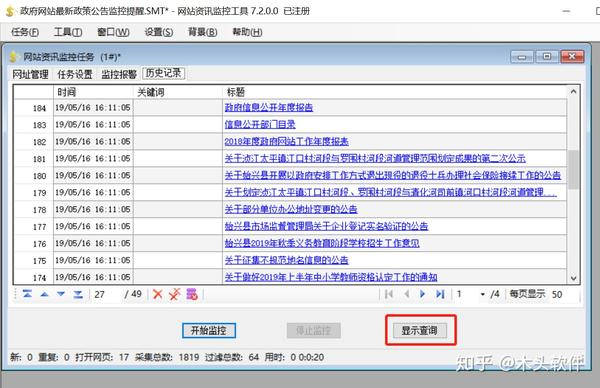Click the 开始监控 button
The image size is (600, 388).
coord(209,331)
